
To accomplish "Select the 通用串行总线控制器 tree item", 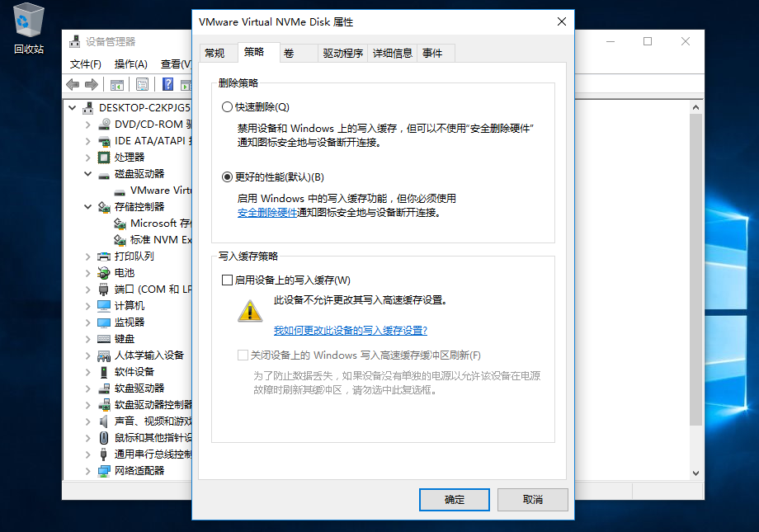I will 153,454.
